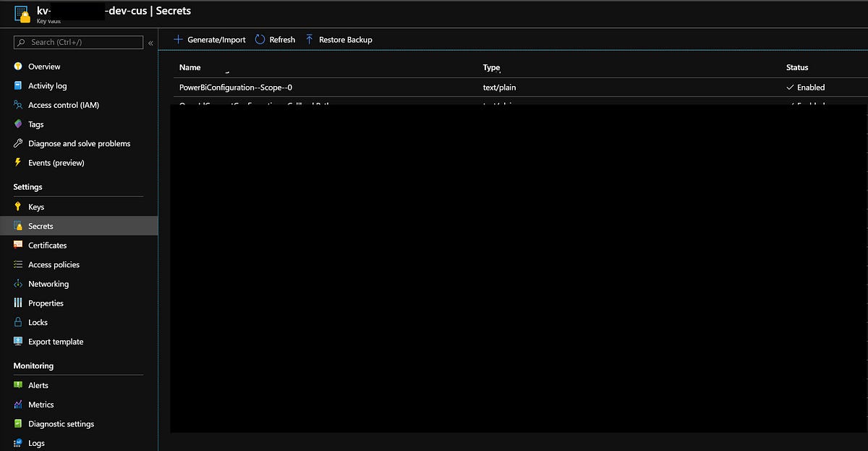Viewport: 868px width, 451px height.
Task: Start Generate/Import for a new secret
Action: click(209, 39)
